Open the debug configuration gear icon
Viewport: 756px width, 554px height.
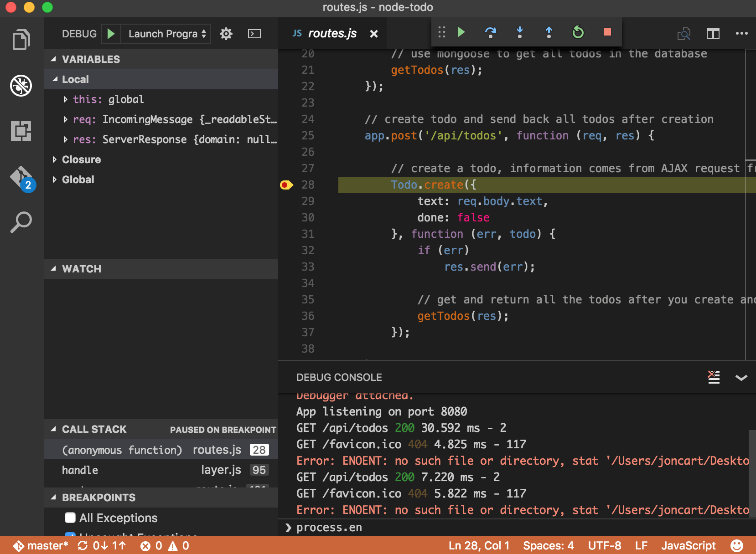pyautogui.click(x=226, y=34)
